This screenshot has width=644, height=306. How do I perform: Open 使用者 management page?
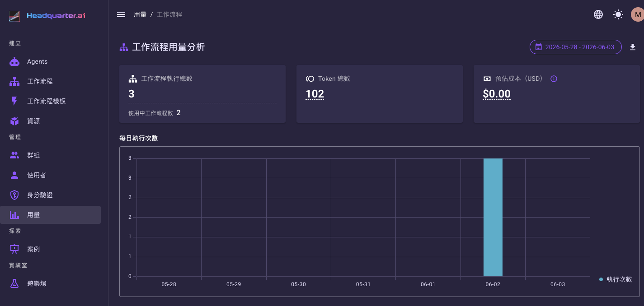click(x=50, y=175)
